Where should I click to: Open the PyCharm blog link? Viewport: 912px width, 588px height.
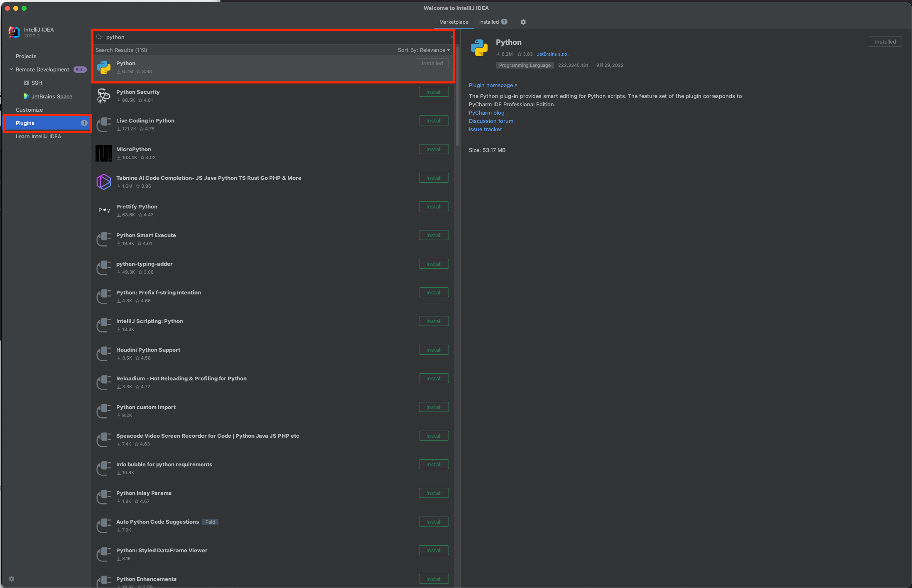coord(486,113)
